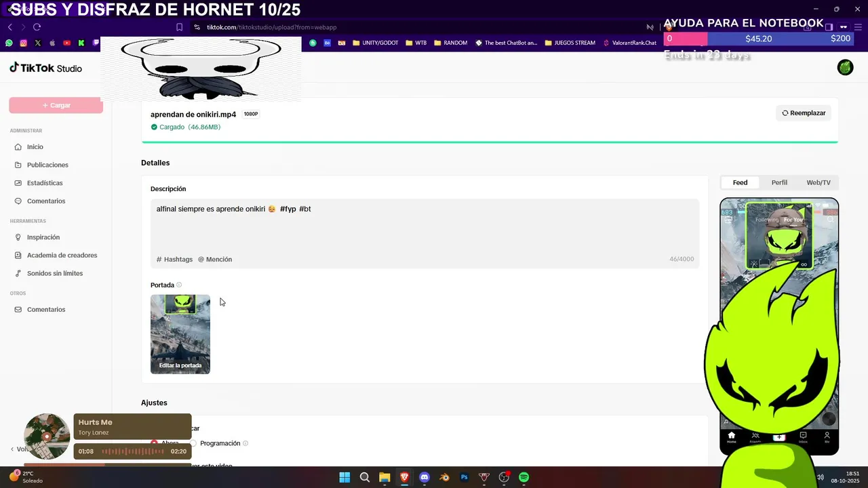
Task: Click the Programación info icon
Action: pyautogui.click(x=245, y=443)
